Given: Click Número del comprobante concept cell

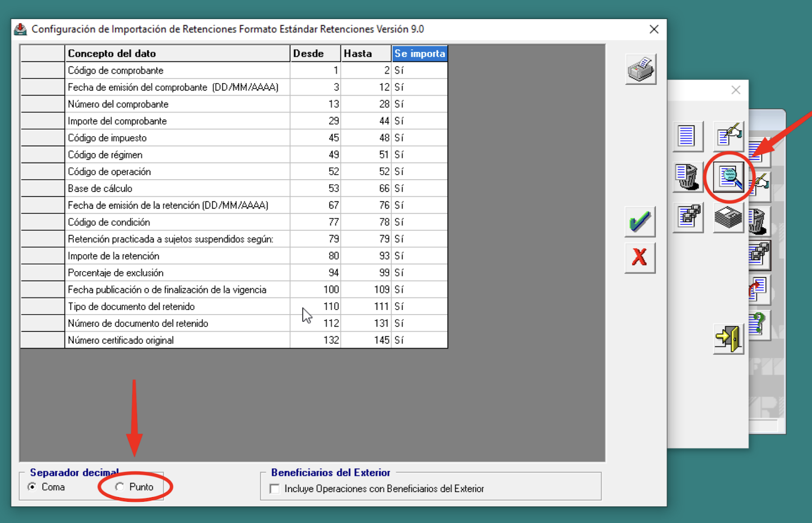Looking at the screenshot, I should point(178,104).
